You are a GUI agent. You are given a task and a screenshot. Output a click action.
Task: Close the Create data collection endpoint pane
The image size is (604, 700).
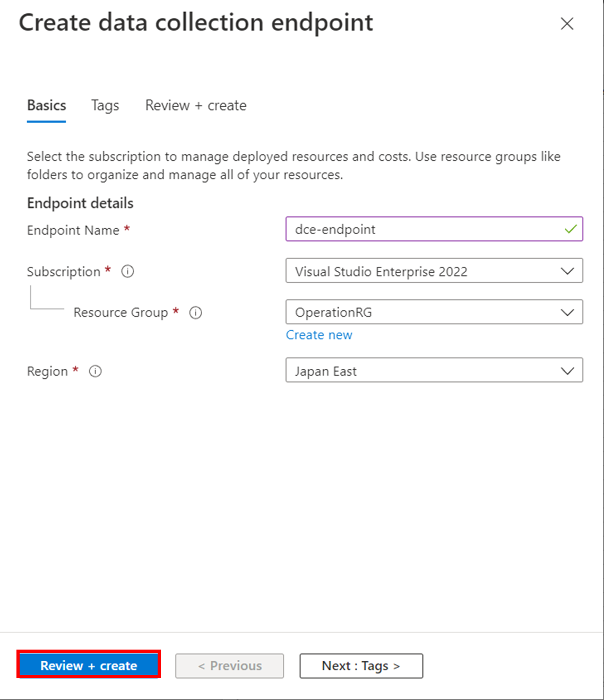point(567,24)
